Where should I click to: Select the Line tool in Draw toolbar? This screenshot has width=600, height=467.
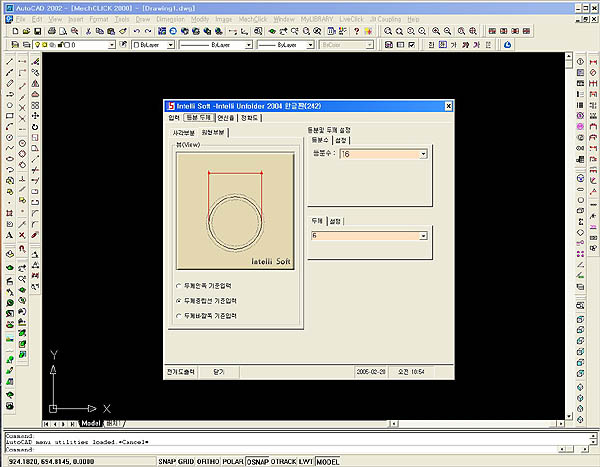pyautogui.click(x=10, y=61)
